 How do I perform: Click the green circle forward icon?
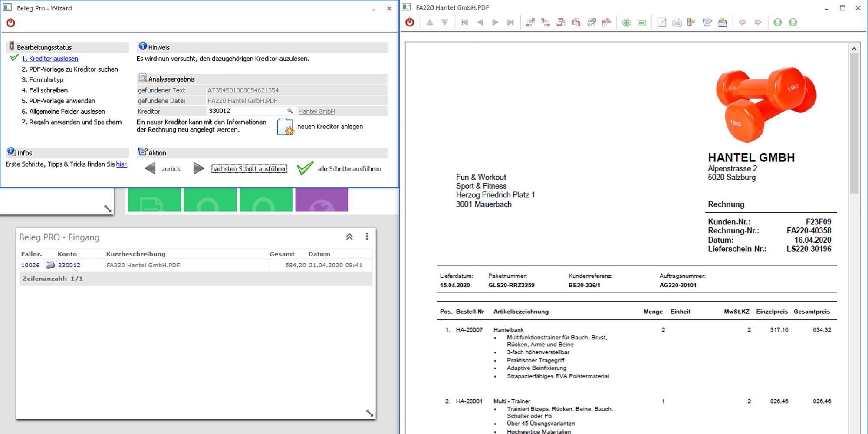click(793, 22)
